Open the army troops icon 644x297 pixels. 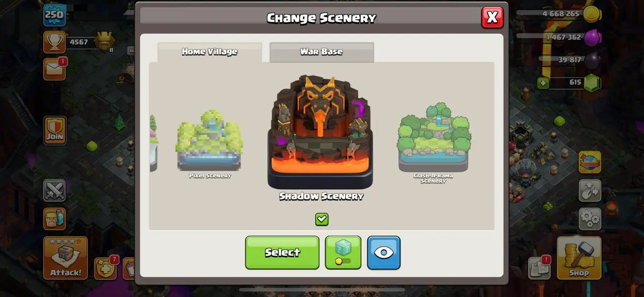54,219
